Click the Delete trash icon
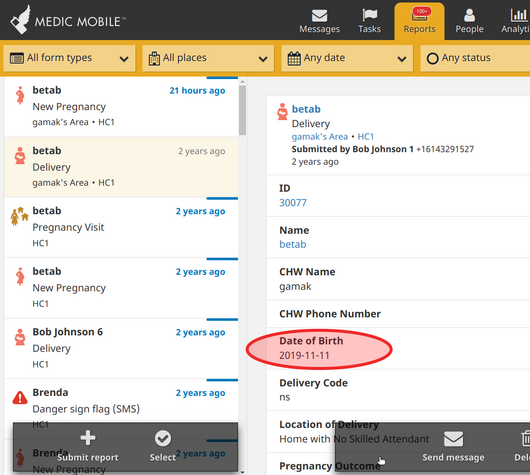This screenshot has height=475, width=530. pyautogui.click(x=526, y=438)
